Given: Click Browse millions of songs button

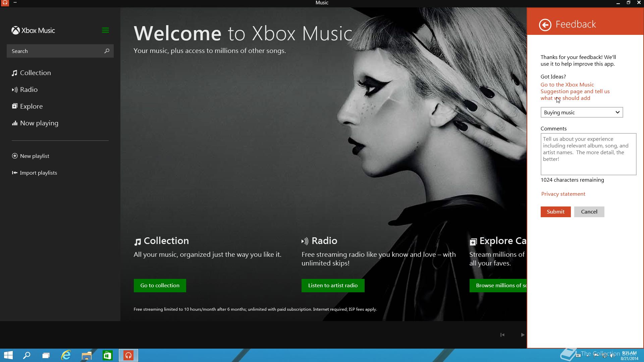Looking at the screenshot, I should point(498,285).
